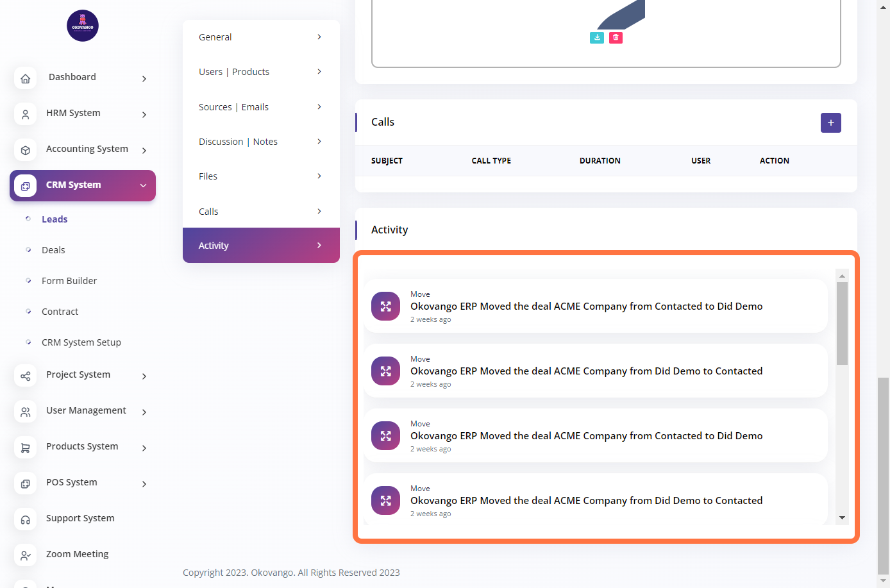This screenshot has height=588, width=890.
Task: Open the CRM System Setup link
Action: tap(81, 342)
